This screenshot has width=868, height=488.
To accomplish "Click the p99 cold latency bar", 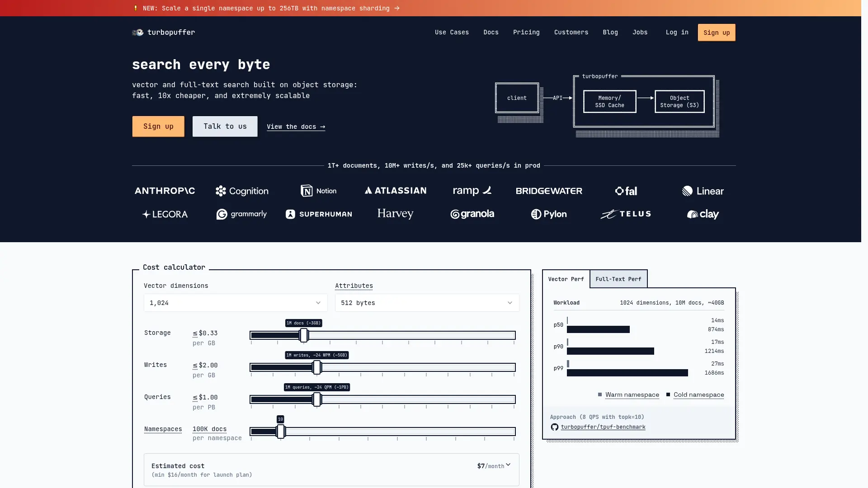I will coord(627,373).
